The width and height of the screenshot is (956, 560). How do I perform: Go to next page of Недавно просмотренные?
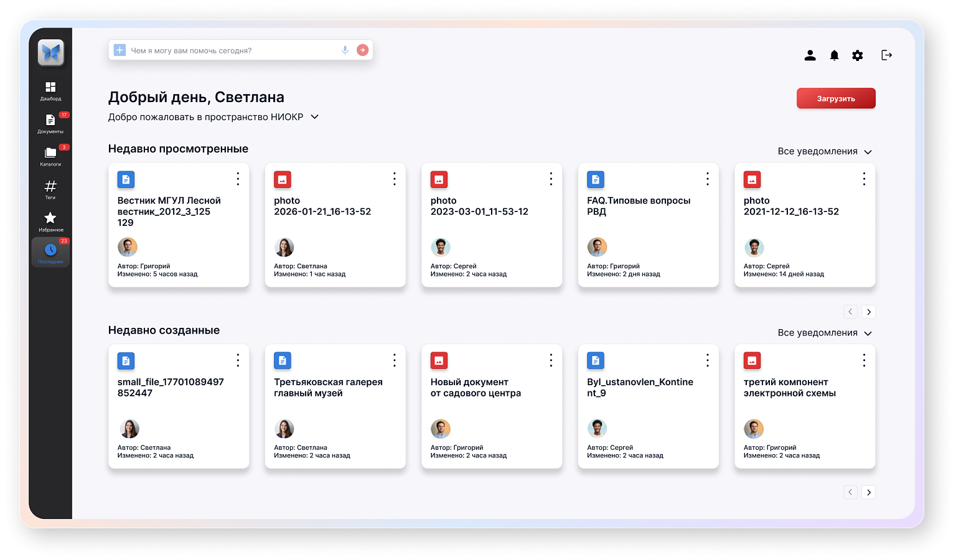point(869,312)
